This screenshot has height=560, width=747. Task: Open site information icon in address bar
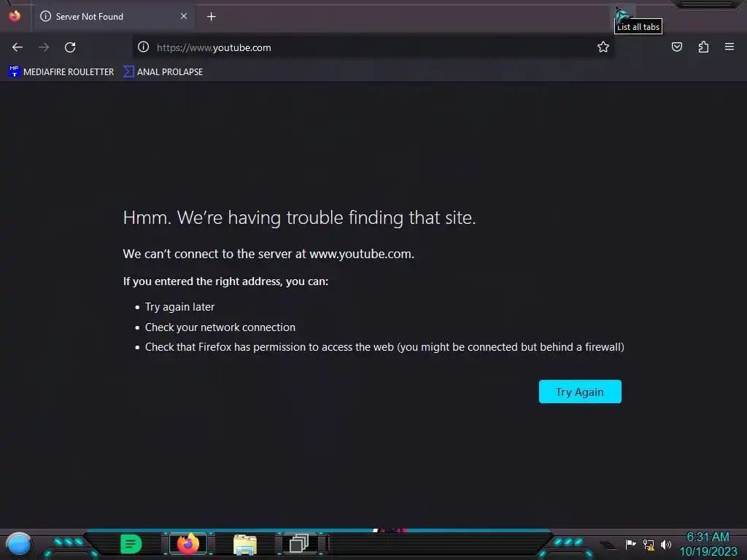(x=144, y=47)
